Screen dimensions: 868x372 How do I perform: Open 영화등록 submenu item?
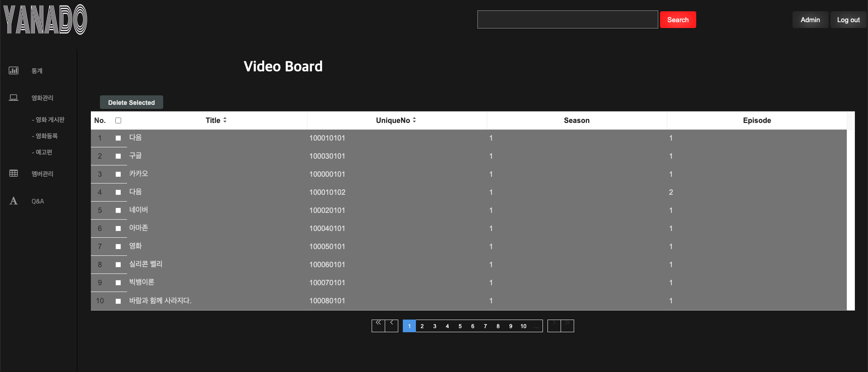(x=45, y=136)
